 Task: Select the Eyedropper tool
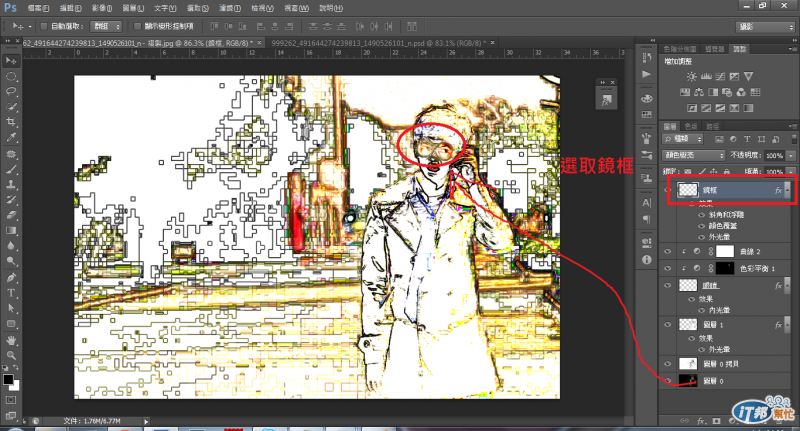pos(11,137)
